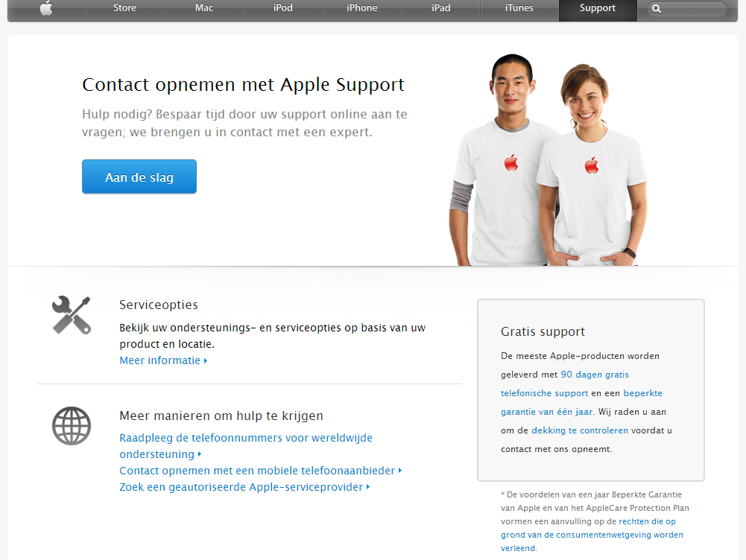The width and height of the screenshot is (746, 560).
Task: Click the Apple logo home icon
Action: (x=46, y=8)
